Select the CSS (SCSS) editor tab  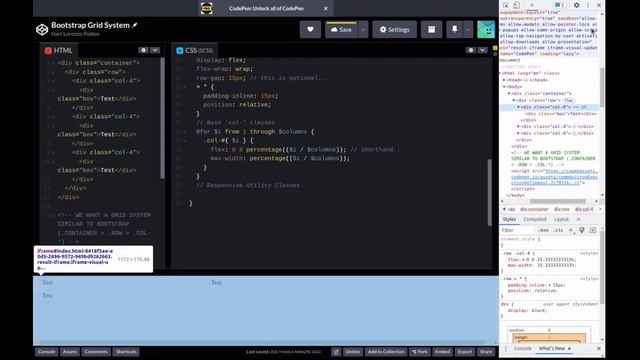[x=195, y=50]
